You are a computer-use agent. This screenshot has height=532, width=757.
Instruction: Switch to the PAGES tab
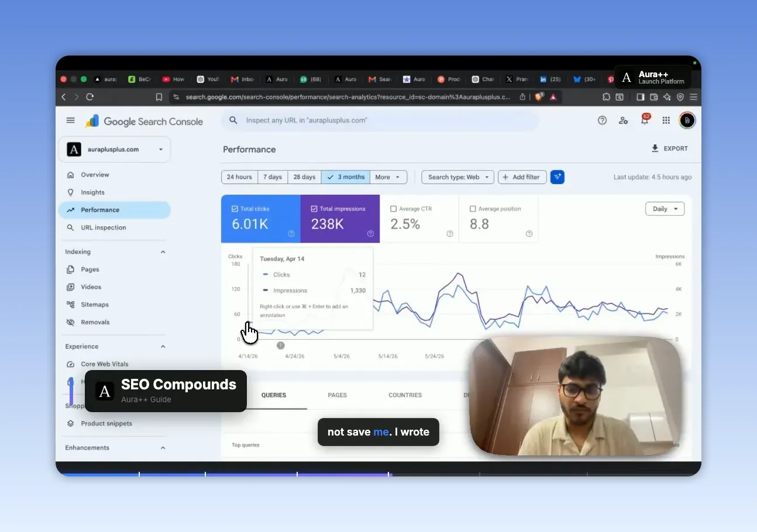coord(337,395)
